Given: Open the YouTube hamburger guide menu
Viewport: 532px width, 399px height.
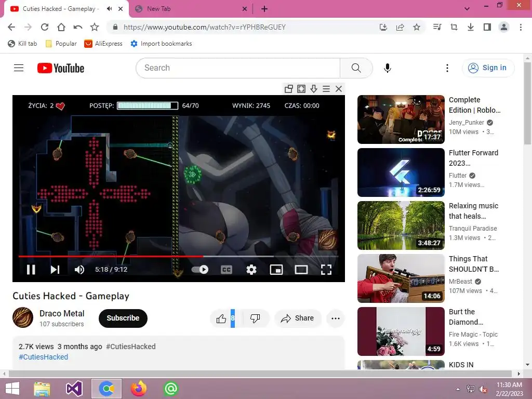Looking at the screenshot, I should (19, 68).
